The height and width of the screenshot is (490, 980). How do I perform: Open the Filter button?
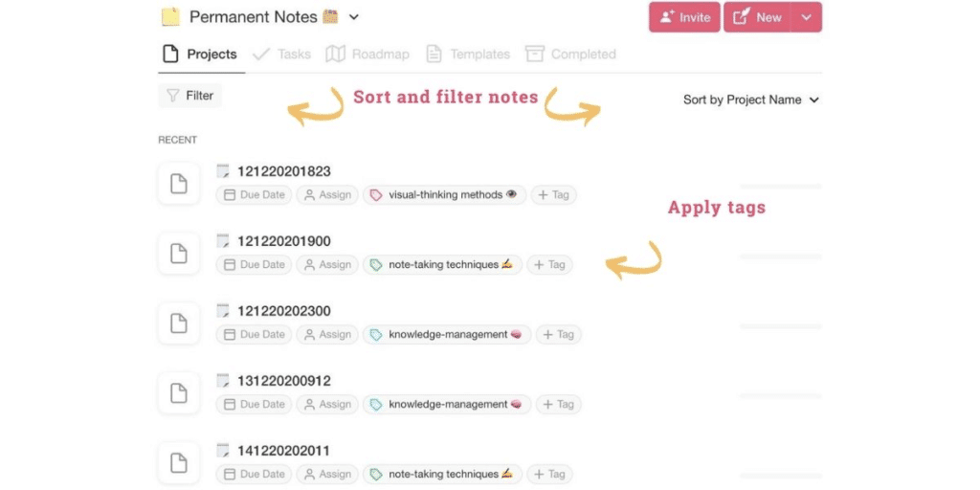pos(189,96)
